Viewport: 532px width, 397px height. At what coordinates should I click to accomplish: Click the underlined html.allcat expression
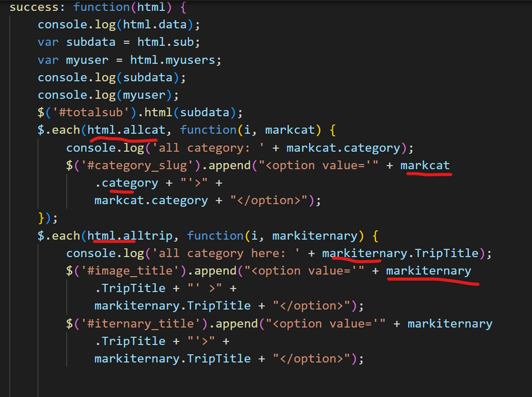pos(123,131)
